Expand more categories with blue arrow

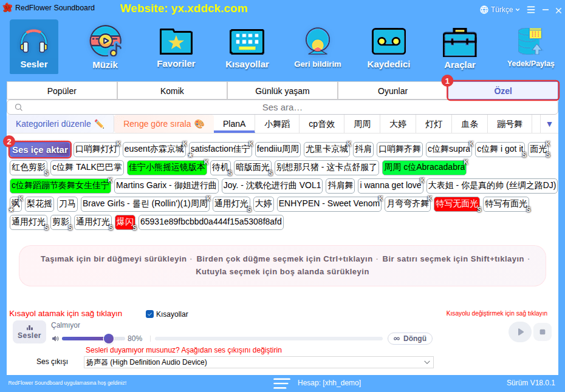click(x=549, y=124)
